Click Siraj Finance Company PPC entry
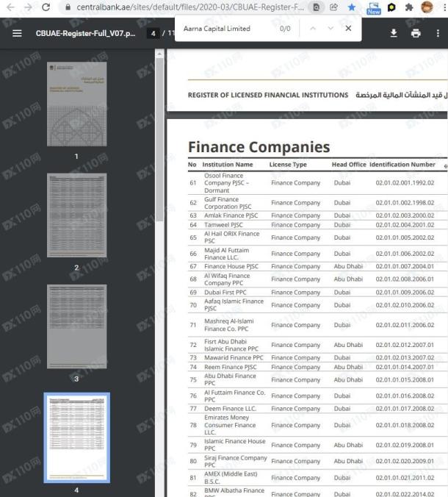Image resolution: width=448 pixels, height=497 pixels. 236,461
